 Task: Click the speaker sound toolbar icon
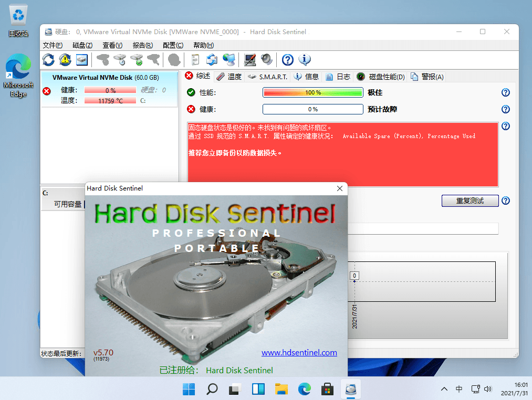(266, 59)
